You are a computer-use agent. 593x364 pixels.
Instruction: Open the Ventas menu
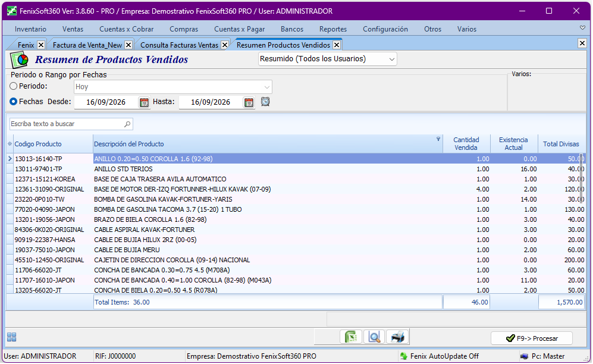pos(73,29)
